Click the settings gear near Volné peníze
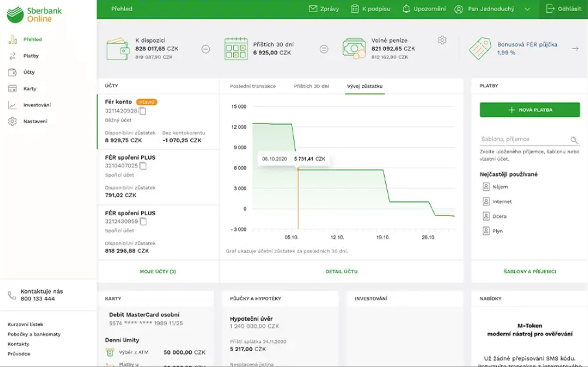The width and height of the screenshot is (588, 367). (x=442, y=40)
